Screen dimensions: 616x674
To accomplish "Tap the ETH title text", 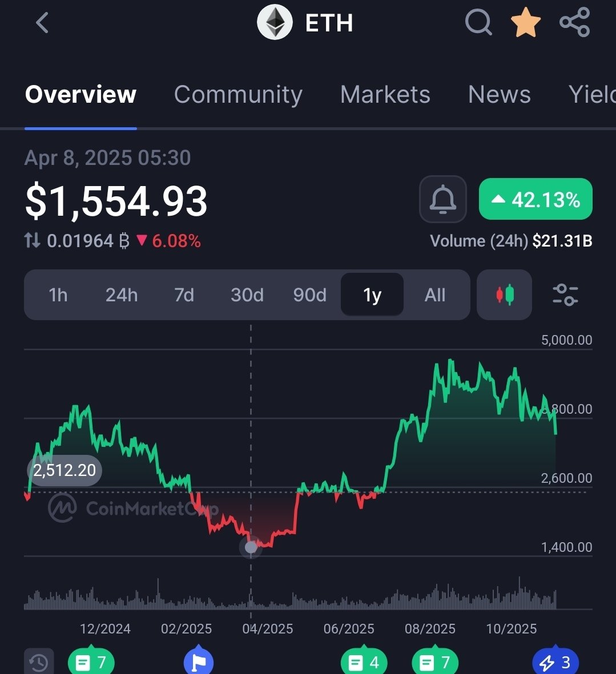I will point(329,23).
